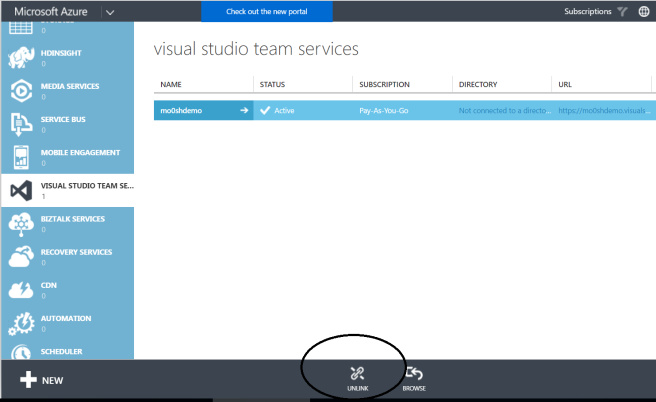Click the Not connected to a directory cell
This screenshot has height=402, width=656.
pyautogui.click(x=505, y=110)
